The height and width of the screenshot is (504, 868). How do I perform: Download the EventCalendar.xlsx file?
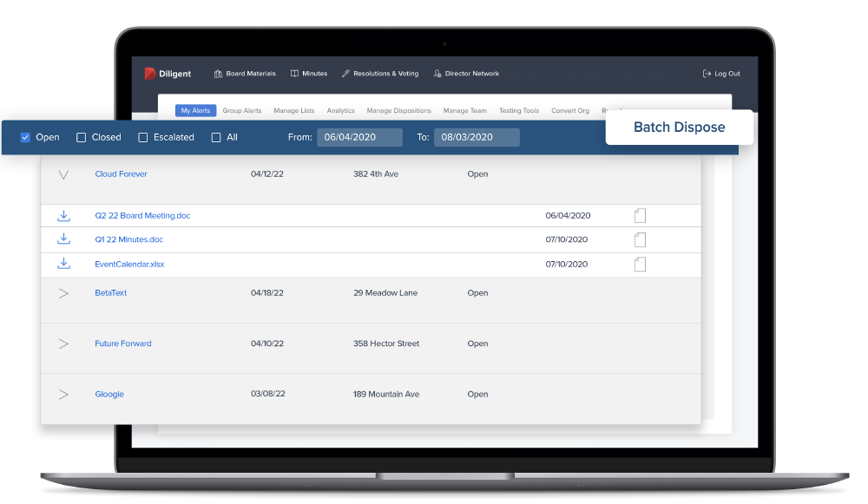pyautogui.click(x=63, y=264)
